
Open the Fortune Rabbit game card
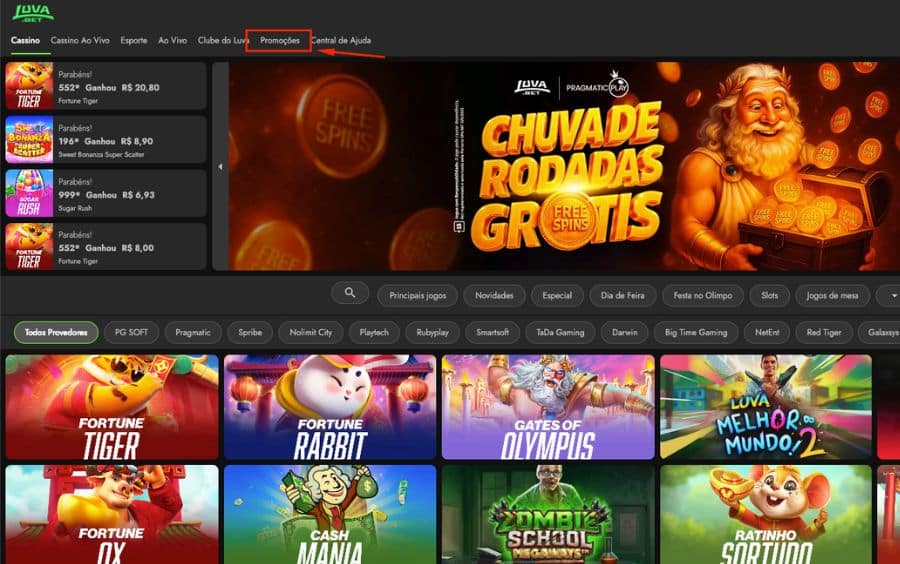click(x=330, y=407)
